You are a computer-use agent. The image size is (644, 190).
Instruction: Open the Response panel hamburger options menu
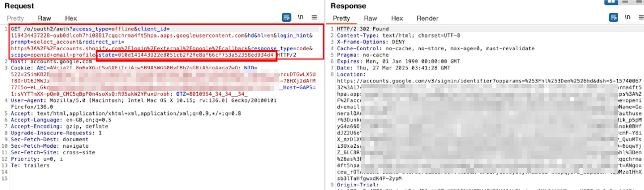[x=641, y=18]
